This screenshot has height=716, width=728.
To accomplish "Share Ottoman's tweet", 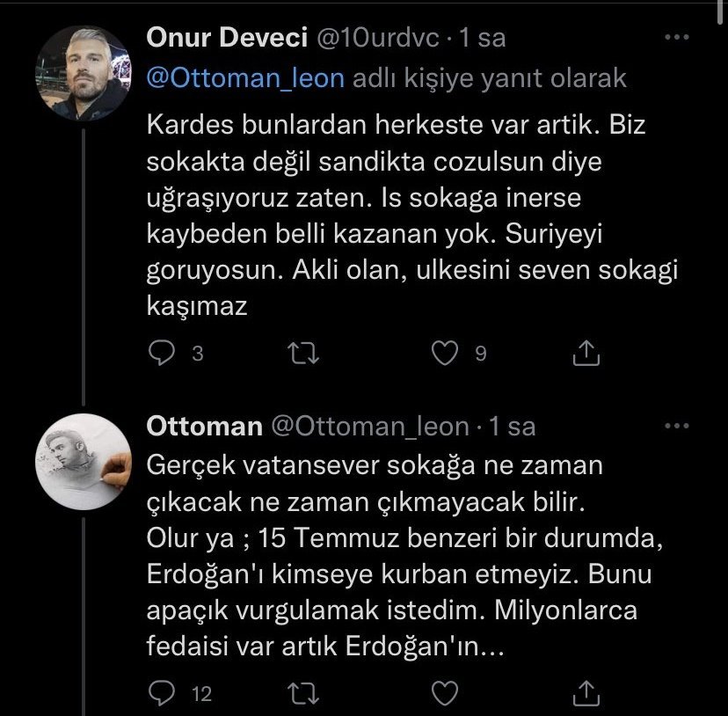I will coord(586,693).
